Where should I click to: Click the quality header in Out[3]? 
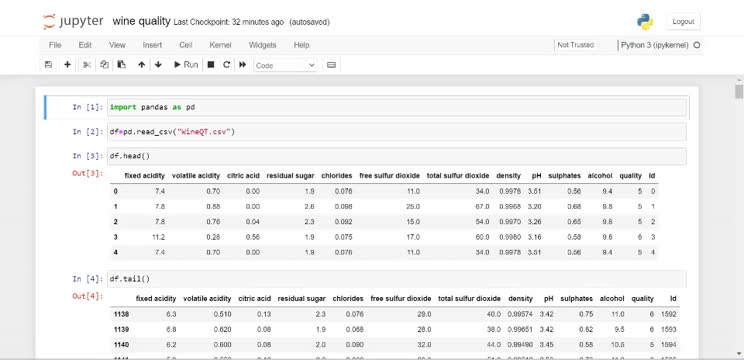click(x=631, y=175)
